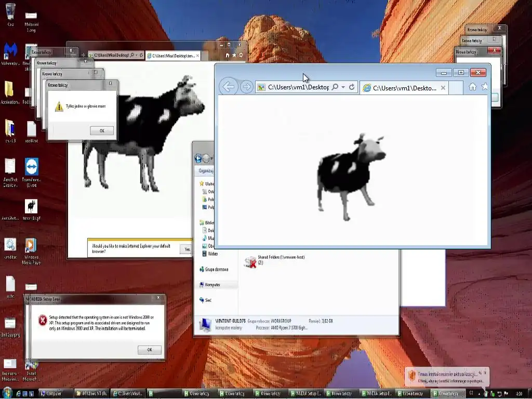Click OK on Tylko jedno w głowie mam dialog

(102, 130)
